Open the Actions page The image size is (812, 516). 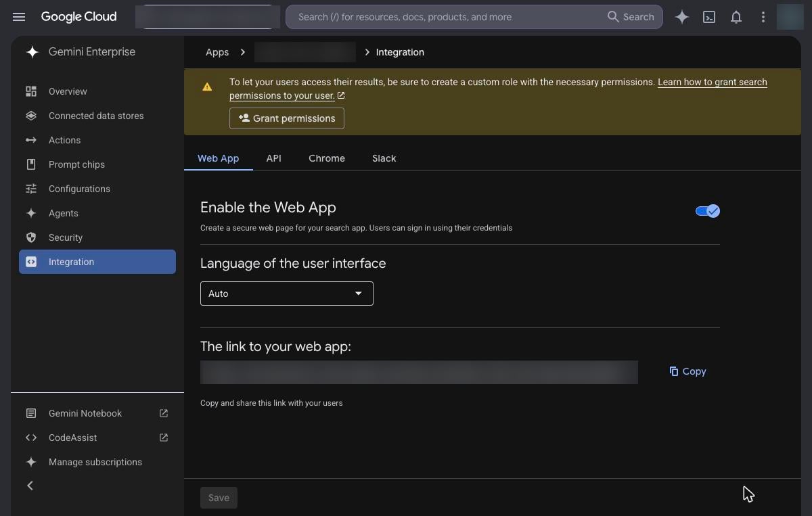tap(97, 140)
